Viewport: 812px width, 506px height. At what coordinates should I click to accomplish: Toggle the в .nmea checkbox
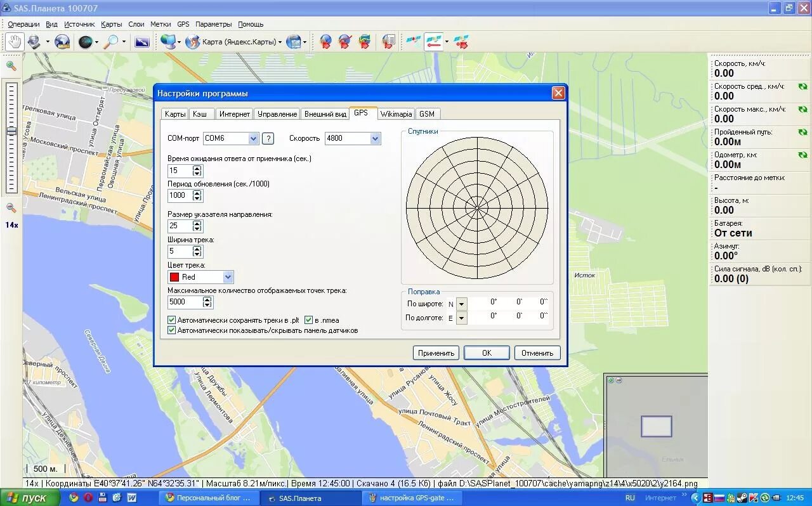coord(309,320)
